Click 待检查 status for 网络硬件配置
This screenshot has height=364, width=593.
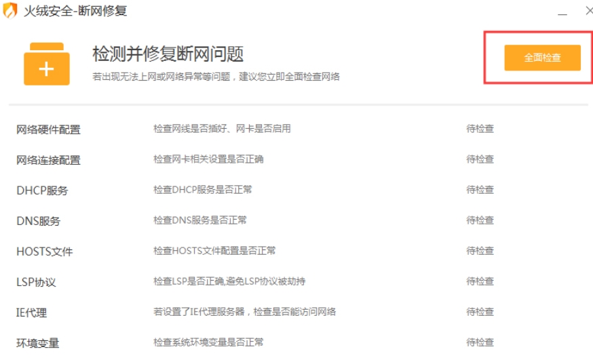[x=480, y=129]
